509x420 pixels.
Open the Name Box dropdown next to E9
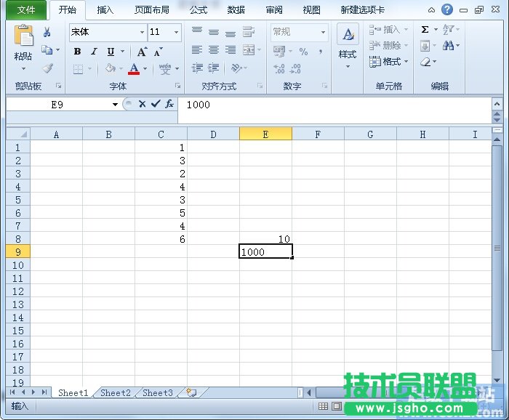click(x=115, y=105)
